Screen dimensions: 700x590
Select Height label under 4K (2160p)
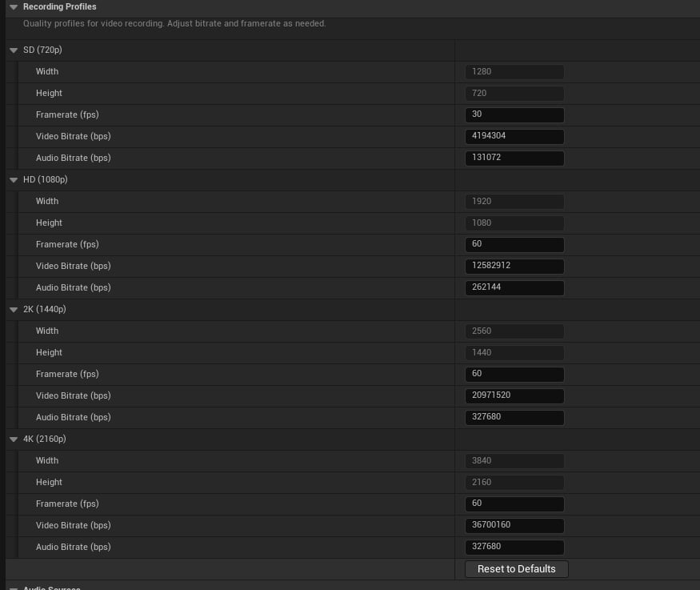tap(49, 482)
